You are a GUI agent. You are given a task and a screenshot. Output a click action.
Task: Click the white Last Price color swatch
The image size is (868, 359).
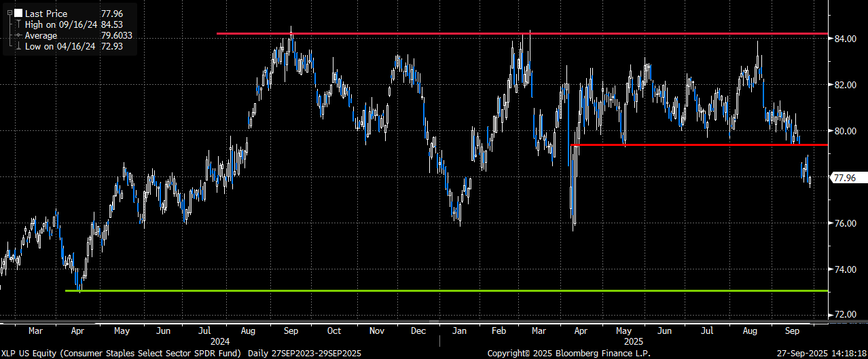[x=18, y=13]
